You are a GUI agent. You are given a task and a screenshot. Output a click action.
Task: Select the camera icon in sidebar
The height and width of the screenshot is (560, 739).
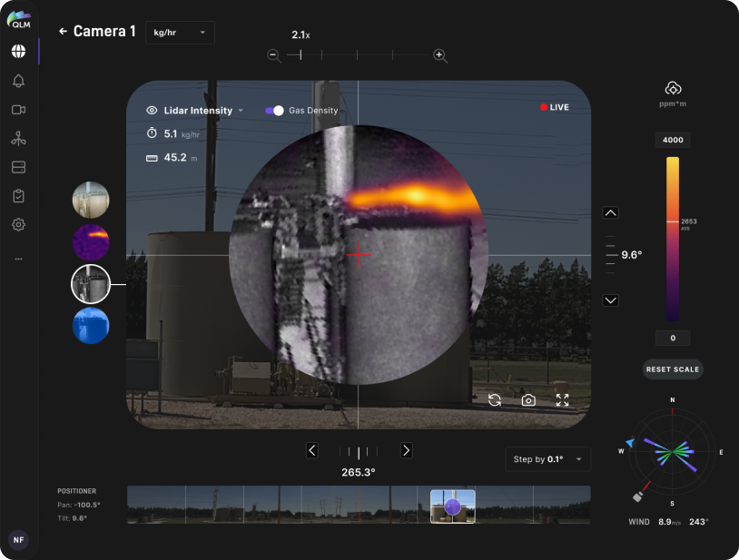[x=18, y=110]
